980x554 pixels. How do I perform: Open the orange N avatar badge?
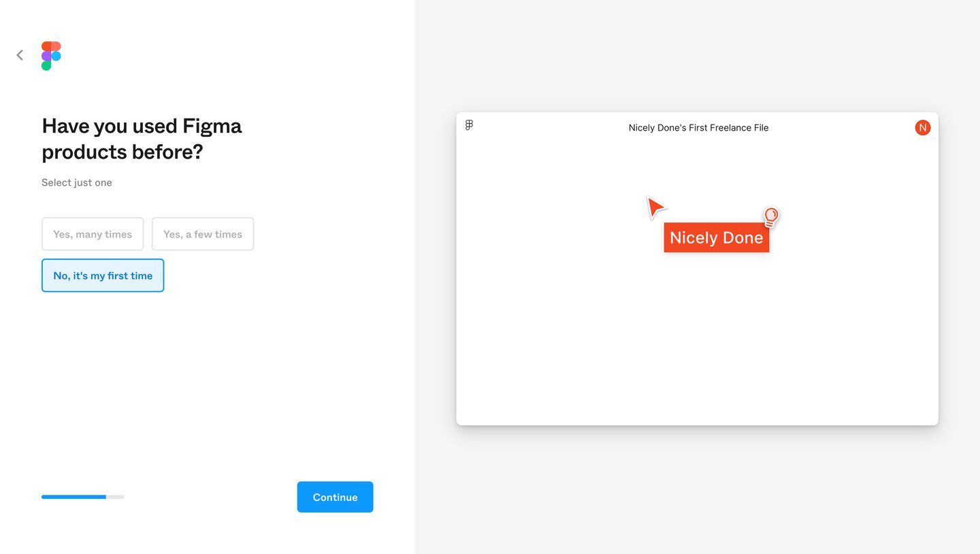pyautogui.click(x=923, y=127)
